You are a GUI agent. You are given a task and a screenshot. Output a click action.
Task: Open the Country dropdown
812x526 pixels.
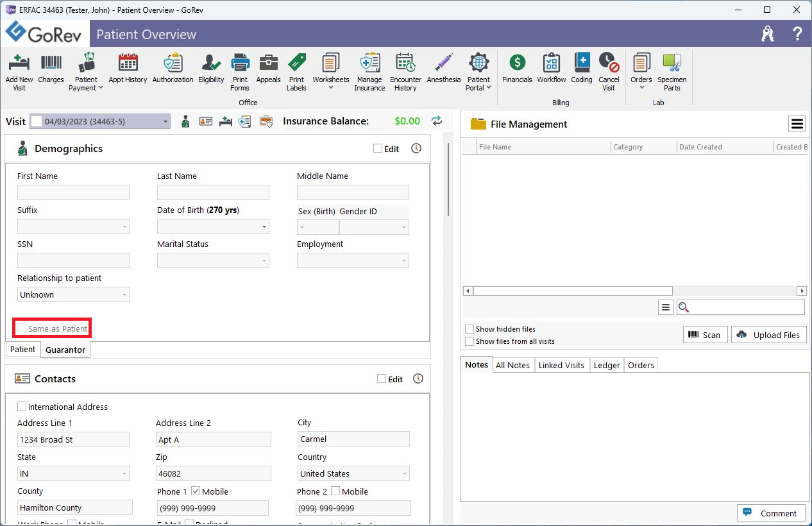(404, 473)
